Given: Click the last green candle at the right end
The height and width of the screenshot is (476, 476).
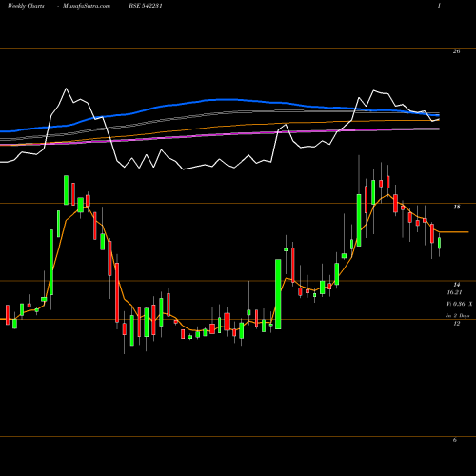Looking at the screenshot, I should coord(440,243).
